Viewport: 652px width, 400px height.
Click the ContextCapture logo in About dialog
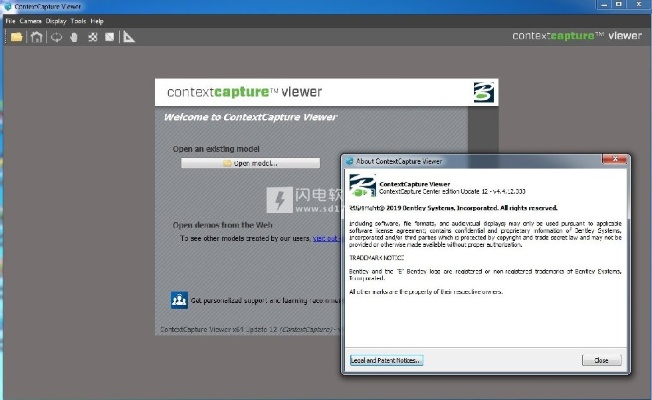pos(361,185)
